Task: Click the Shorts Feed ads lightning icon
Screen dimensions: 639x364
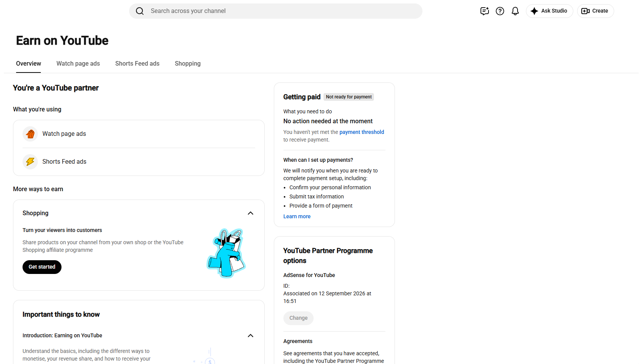Action: click(x=30, y=162)
